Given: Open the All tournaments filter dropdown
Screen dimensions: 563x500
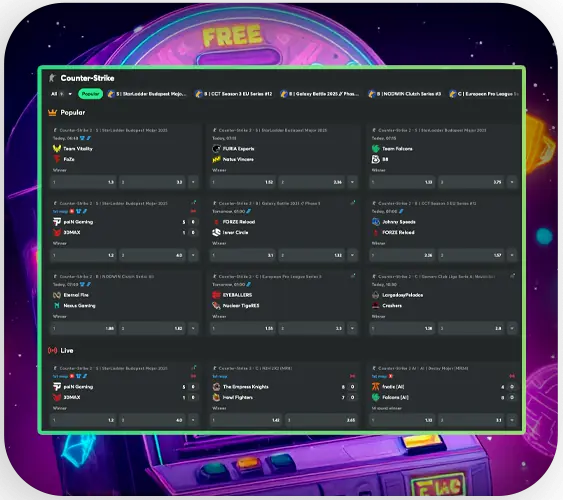Looking at the screenshot, I should 61,94.
